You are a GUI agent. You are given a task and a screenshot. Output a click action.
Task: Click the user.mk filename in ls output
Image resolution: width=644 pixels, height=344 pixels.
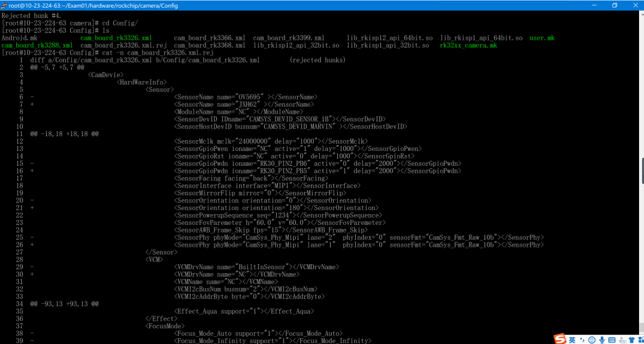tap(541, 38)
